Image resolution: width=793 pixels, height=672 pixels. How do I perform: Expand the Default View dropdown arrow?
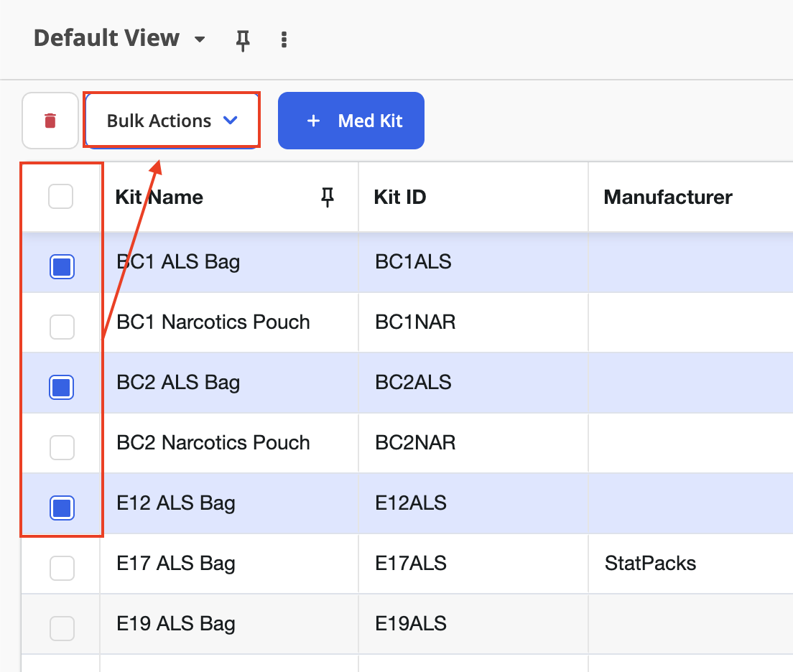point(200,39)
